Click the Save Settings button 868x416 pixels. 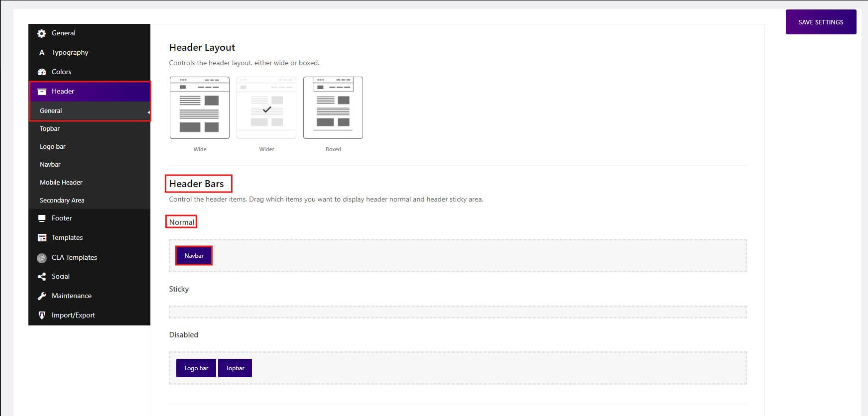tap(821, 22)
